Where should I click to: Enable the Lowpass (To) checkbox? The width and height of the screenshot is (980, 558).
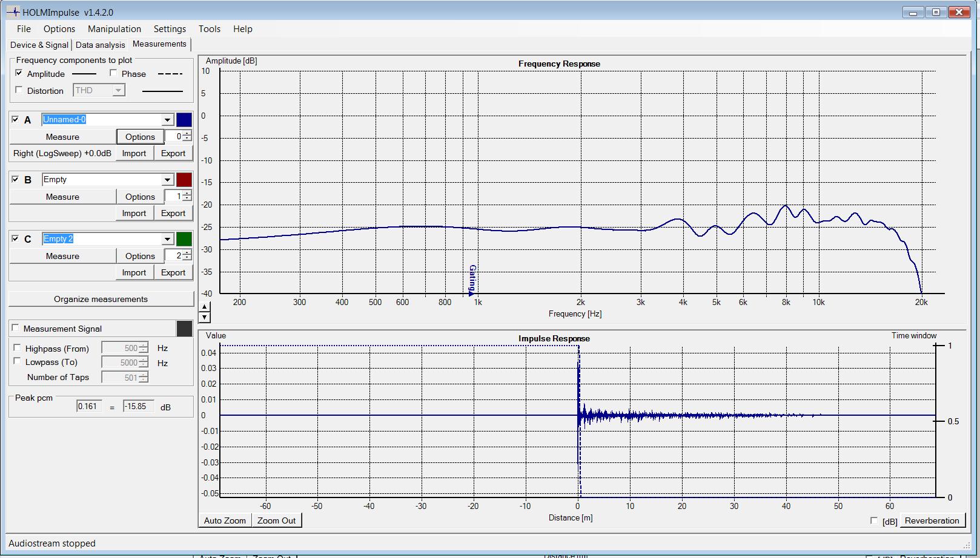click(18, 361)
